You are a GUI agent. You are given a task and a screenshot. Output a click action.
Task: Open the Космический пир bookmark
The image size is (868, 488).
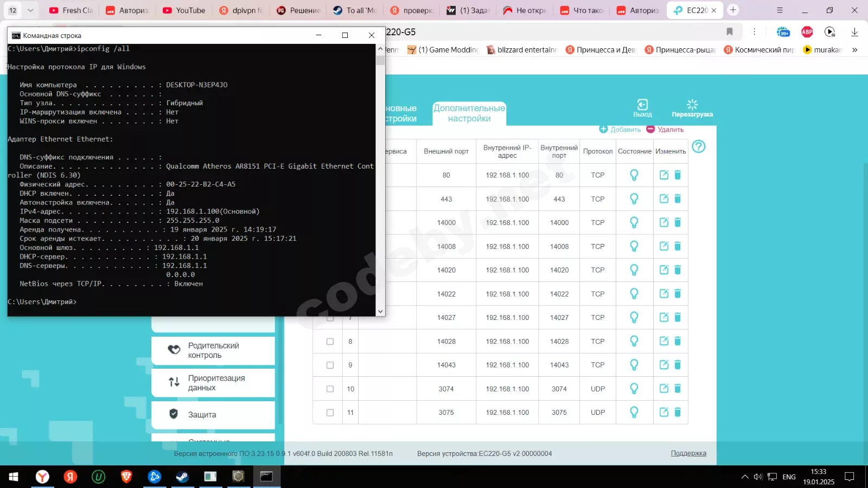pos(759,50)
